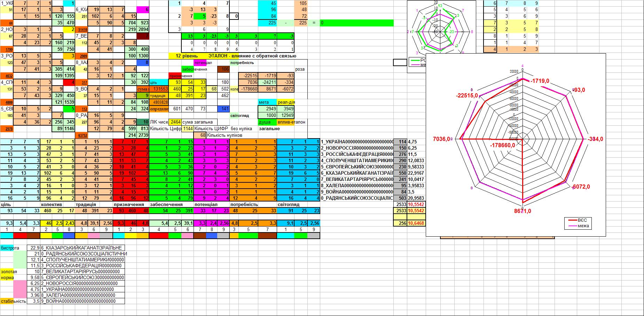The image size is (644, 316).
Task: Click the orange cell 4632
Action: pos(7,76)
